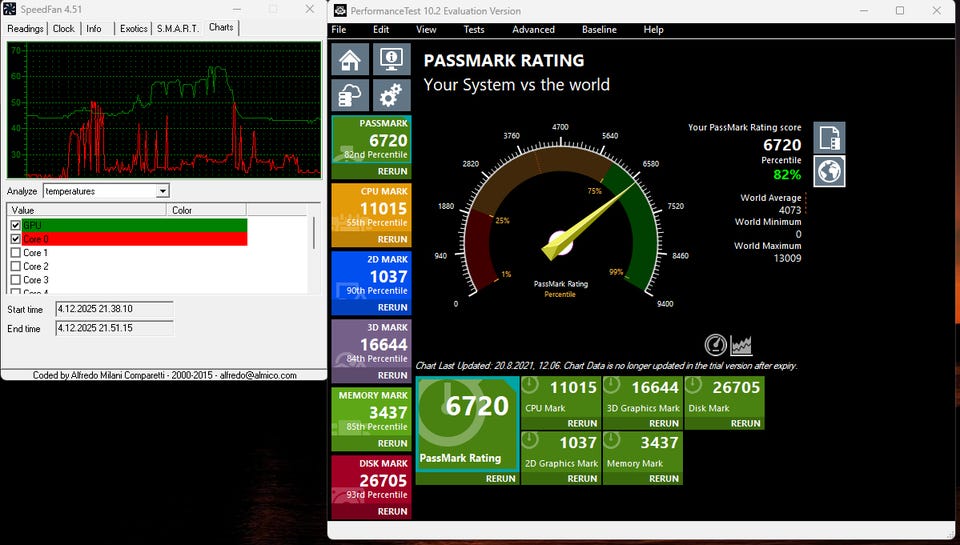Image resolution: width=960 pixels, height=545 pixels.
Task: Click the World Average 4073 value
Action: pyautogui.click(x=790, y=210)
